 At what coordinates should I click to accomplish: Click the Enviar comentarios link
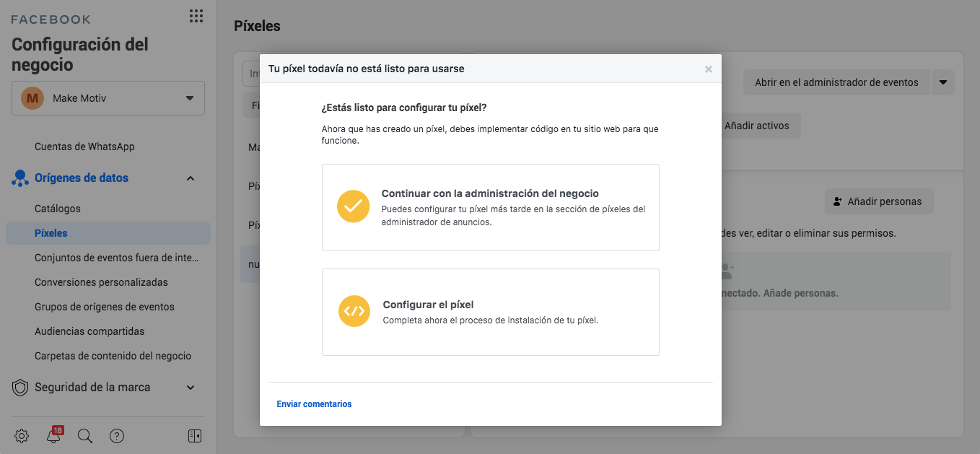314,404
